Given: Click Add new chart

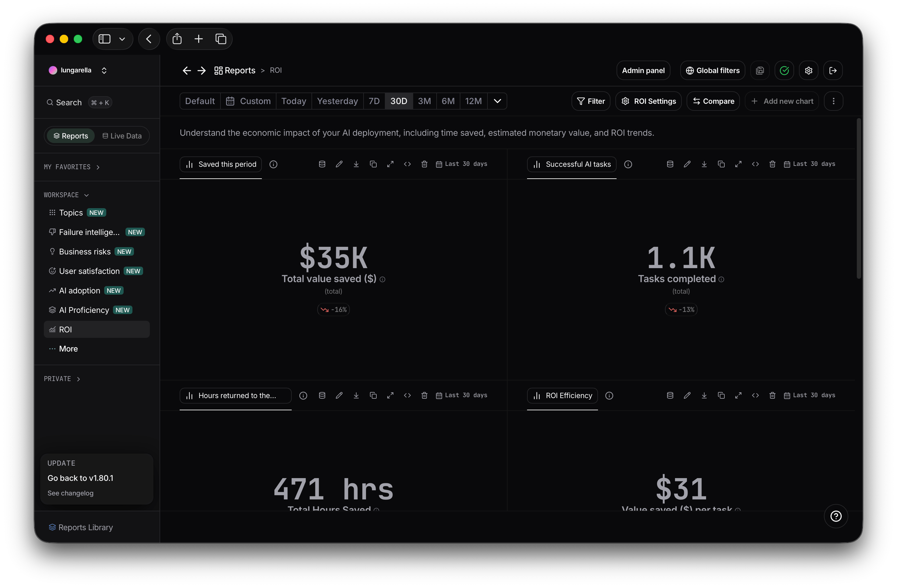Looking at the screenshot, I should [782, 101].
